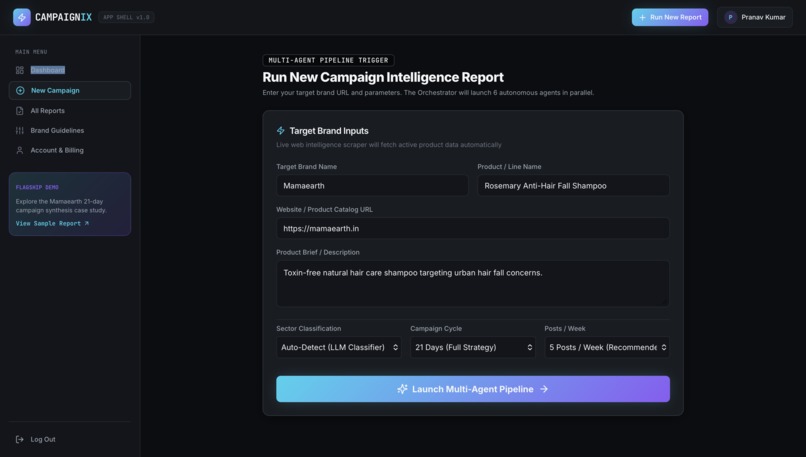Go to Brand Guidelines page
806x457 pixels.
[69, 131]
